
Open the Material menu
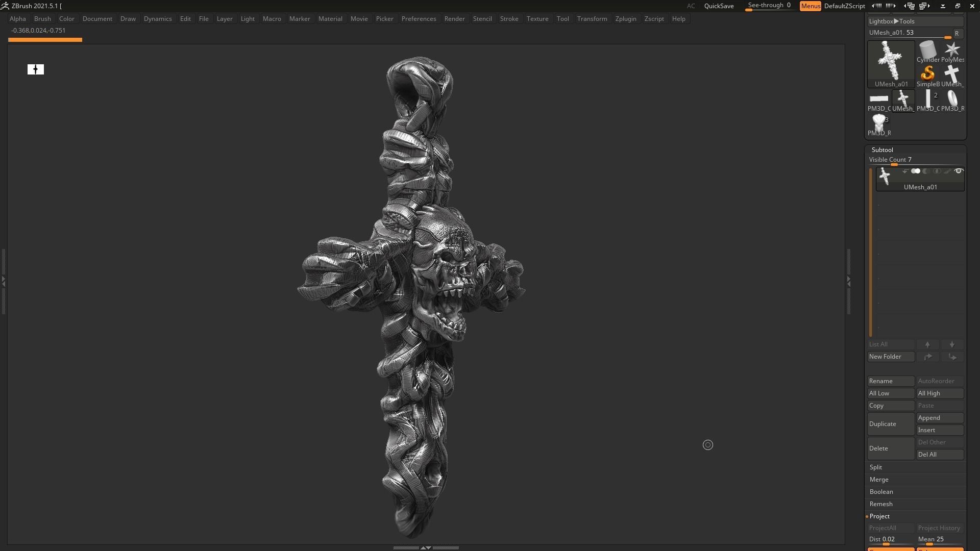[330, 19]
